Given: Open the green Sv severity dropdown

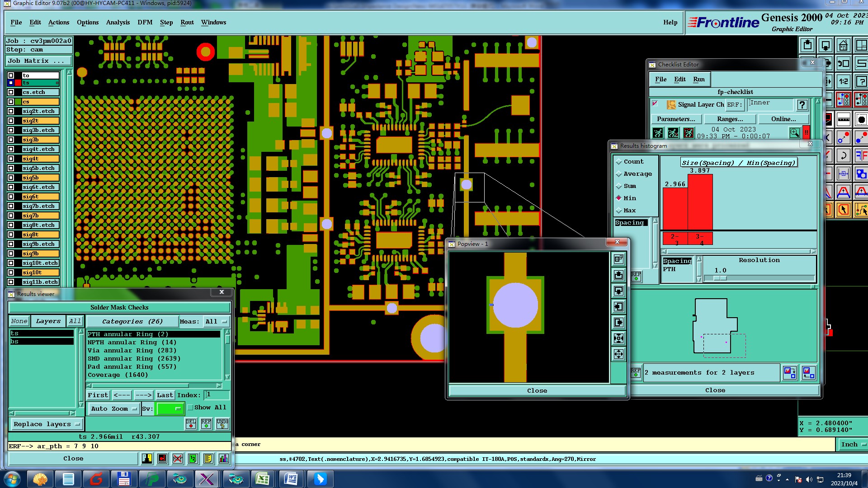Looking at the screenshot, I should point(170,408).
